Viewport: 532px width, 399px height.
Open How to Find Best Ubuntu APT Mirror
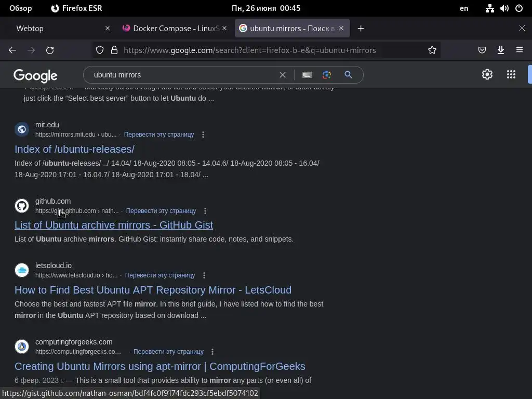point(153,290)
